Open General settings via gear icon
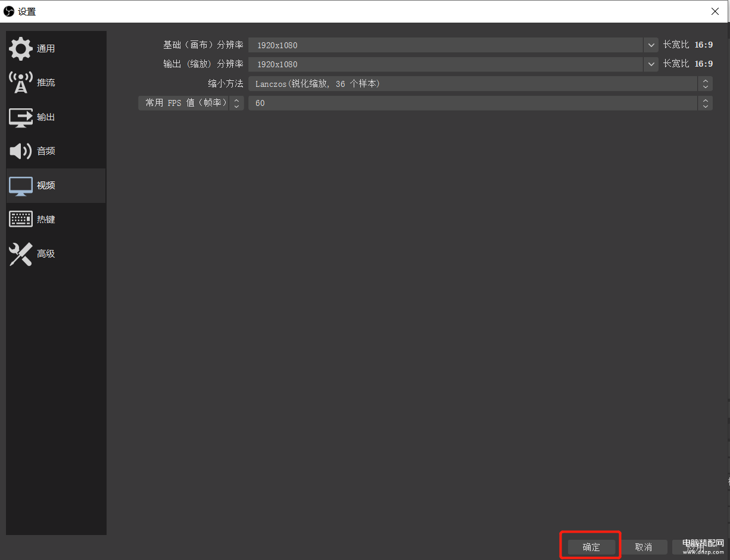 (x=21, y=48)
